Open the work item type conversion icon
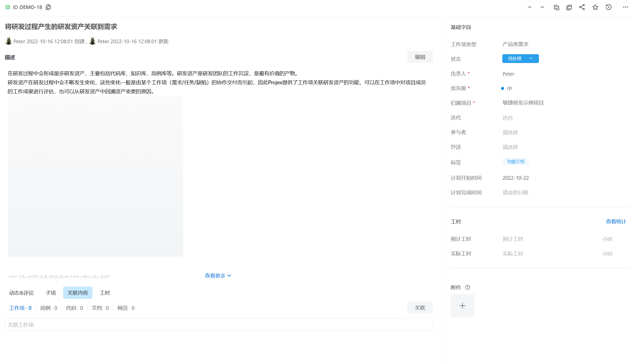Image resolution: width=633 pixels, height=364 pixels. tap(557, 7)
